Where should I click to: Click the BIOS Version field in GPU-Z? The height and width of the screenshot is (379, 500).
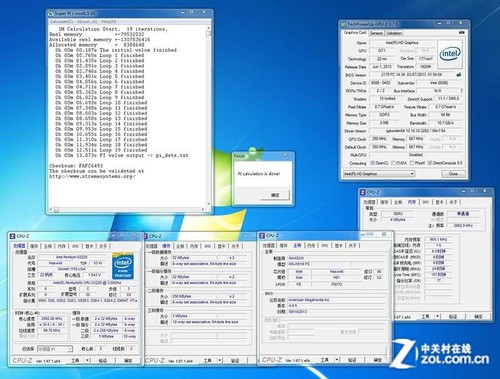tap(412, 75)
